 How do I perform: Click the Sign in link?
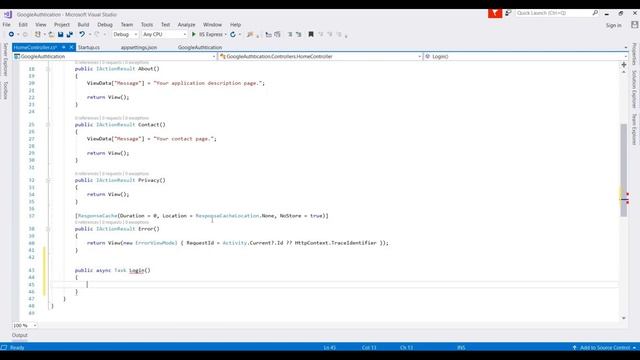click(613, 25)
